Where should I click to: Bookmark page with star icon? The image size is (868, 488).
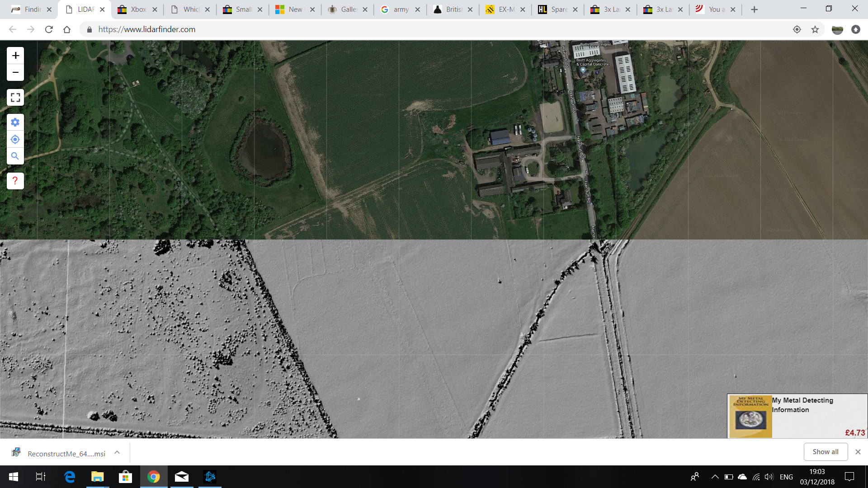pos(815,29)
